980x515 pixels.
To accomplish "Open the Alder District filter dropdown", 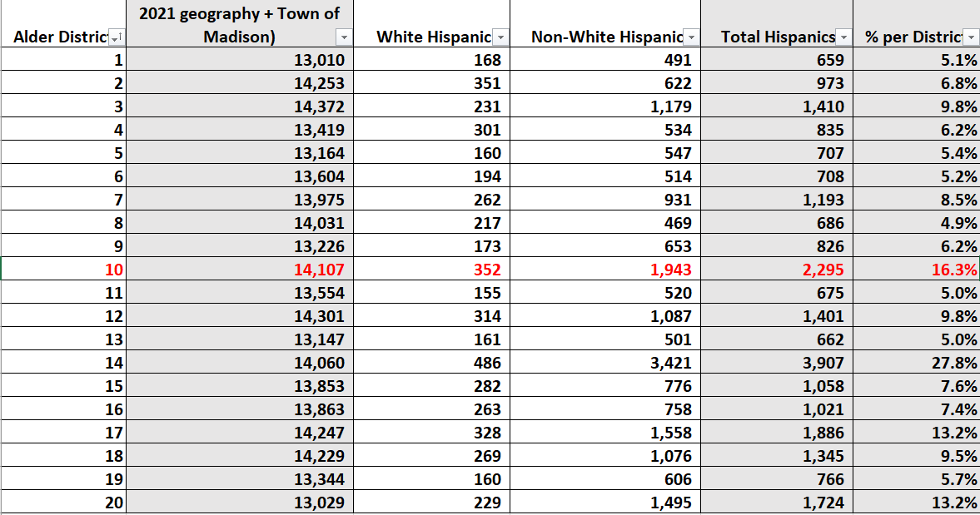I will (x=117, y=38).
